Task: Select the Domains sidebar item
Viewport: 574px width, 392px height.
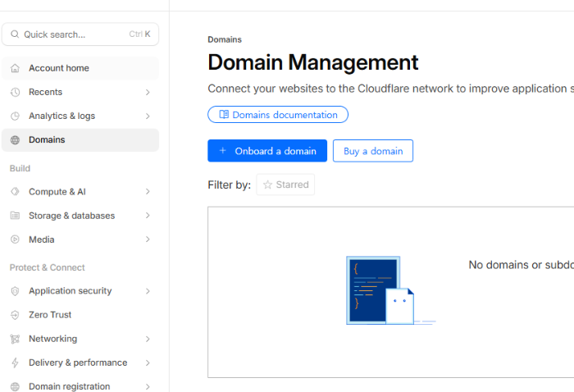Action: tap(80, 139)
